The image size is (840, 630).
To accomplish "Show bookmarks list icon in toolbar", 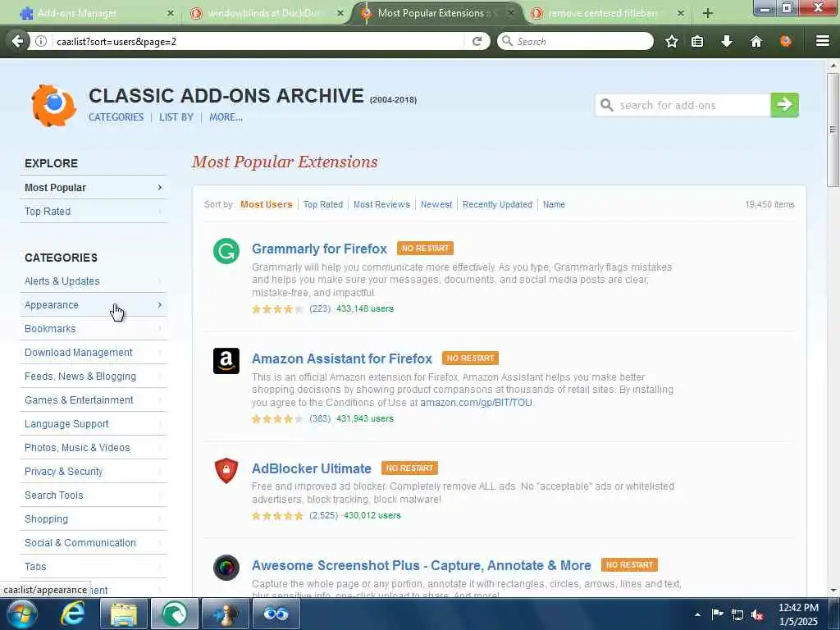I will [x=697, y=41].
